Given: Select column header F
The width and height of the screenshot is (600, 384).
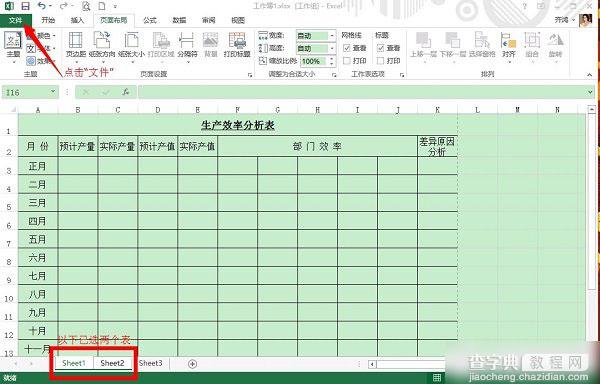Looking at the screenshot, I should [238, 110].
